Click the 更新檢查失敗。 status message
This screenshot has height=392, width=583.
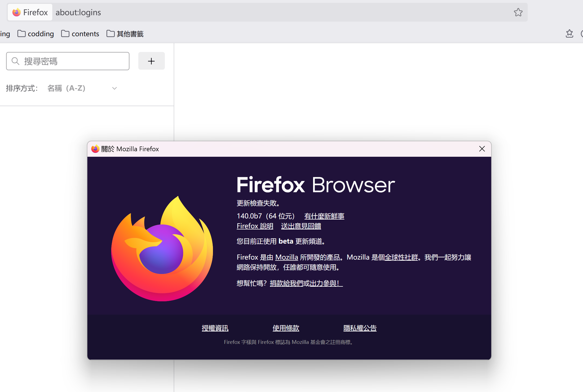[259, 203]
